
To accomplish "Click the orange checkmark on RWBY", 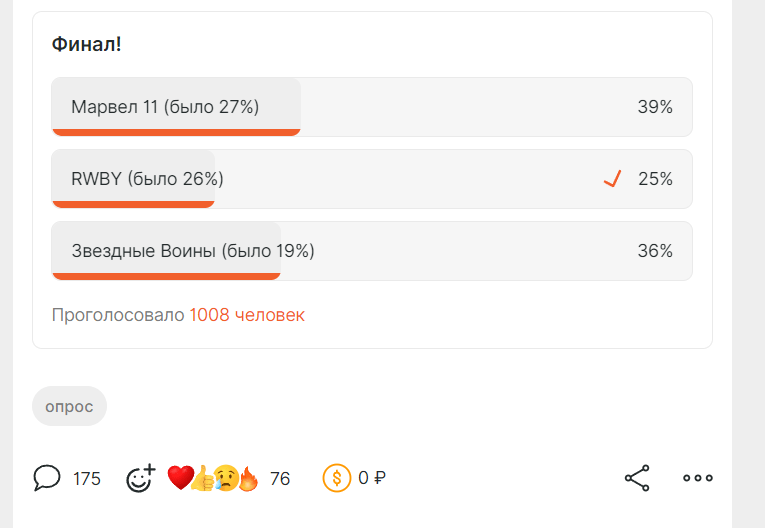I will (613, 179).
